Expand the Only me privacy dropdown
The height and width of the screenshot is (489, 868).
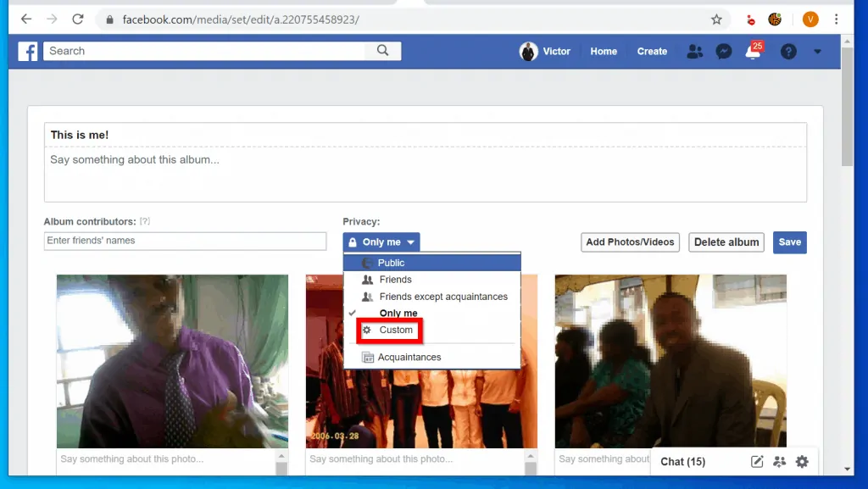(x=381, y=242)
